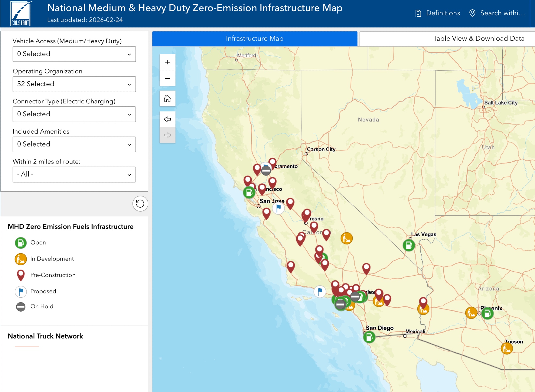Open Connector Type filter dropdown

point(74,114)
